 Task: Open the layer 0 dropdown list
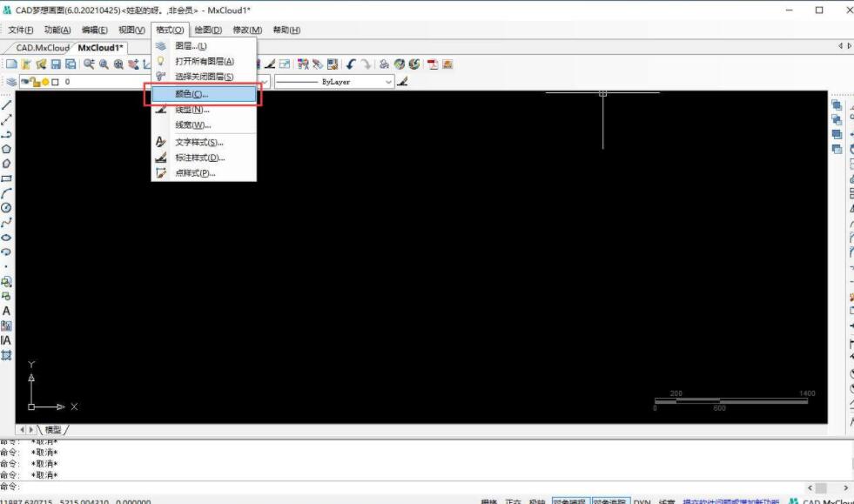(x=104, y=82)
